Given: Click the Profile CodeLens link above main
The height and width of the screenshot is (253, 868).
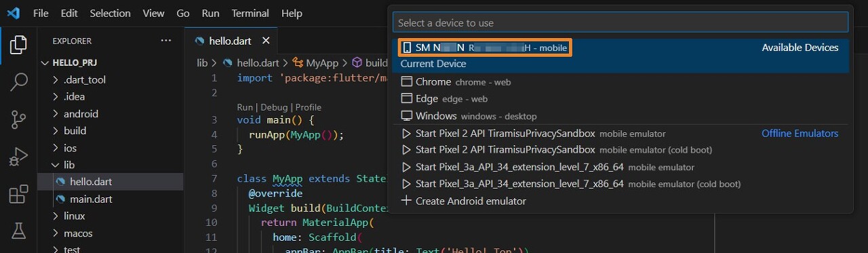Looking at the screenshot, I should click(x=309, y=107).
